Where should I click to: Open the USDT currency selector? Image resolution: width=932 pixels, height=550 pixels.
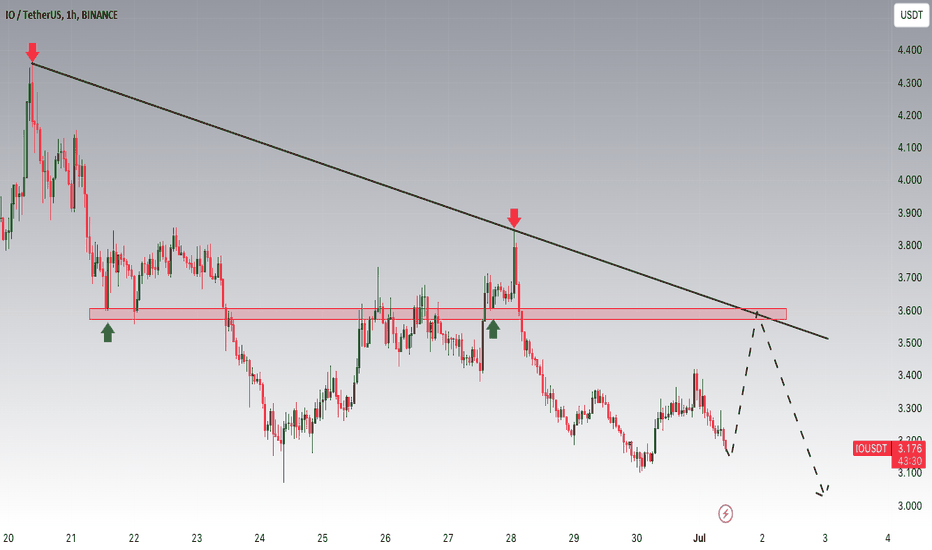(x=911, y=15)
